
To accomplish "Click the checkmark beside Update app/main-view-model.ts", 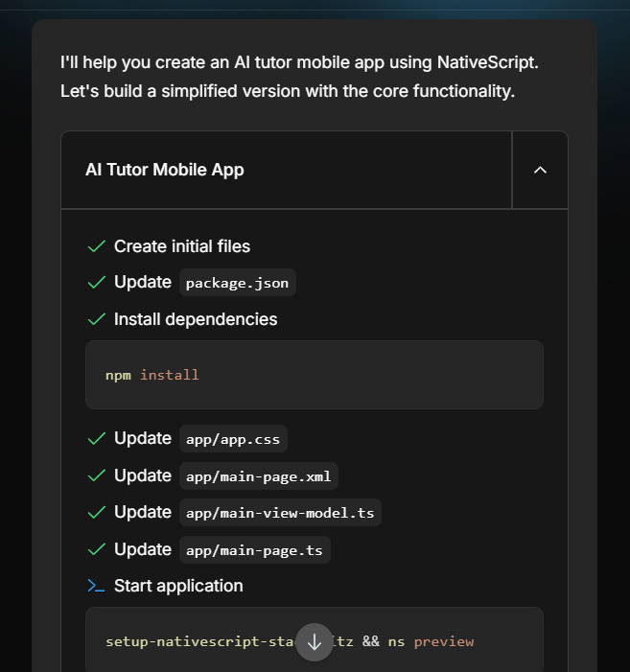I will point(97,512).
